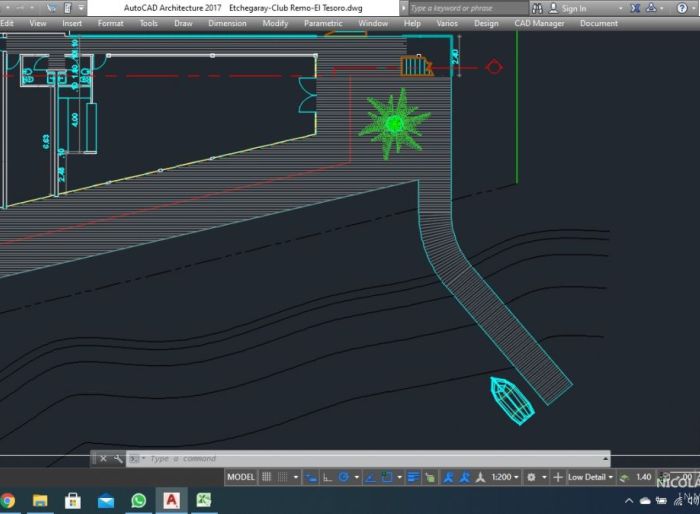Open object snap settings dropdown

(x=399, y=477)
